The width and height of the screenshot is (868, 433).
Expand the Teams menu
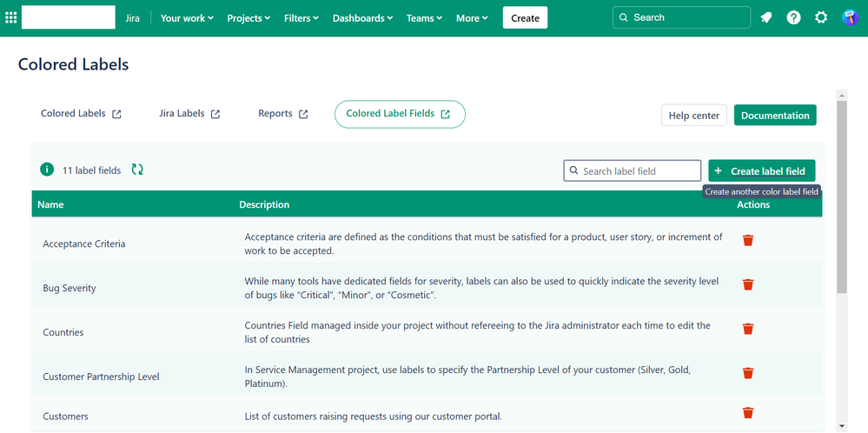coord(425,18)
